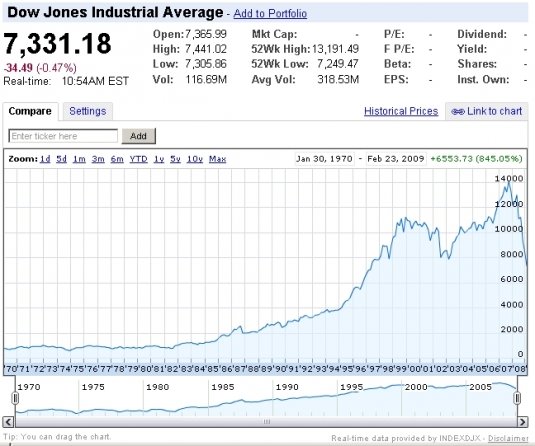Set zoom to 1d
The height and width of the screenshot is (446, 535).
pos(45,159)
